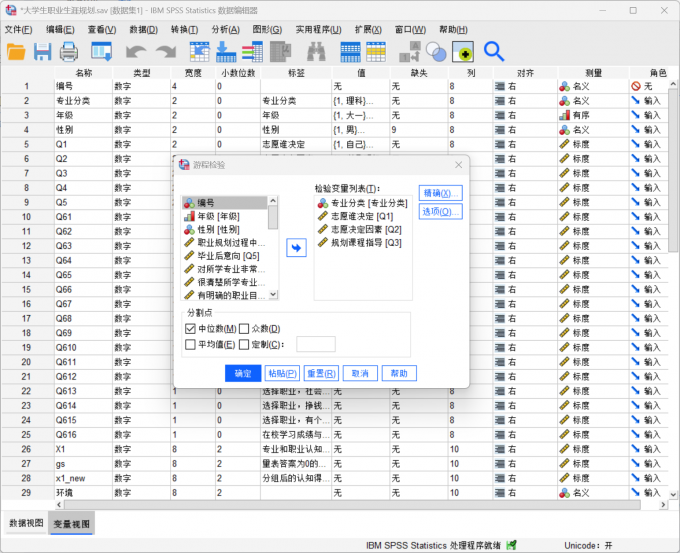This screenshot has width=680, height=553.
Task: Click the 重置(R) button
Action: [x=321, y=373]
